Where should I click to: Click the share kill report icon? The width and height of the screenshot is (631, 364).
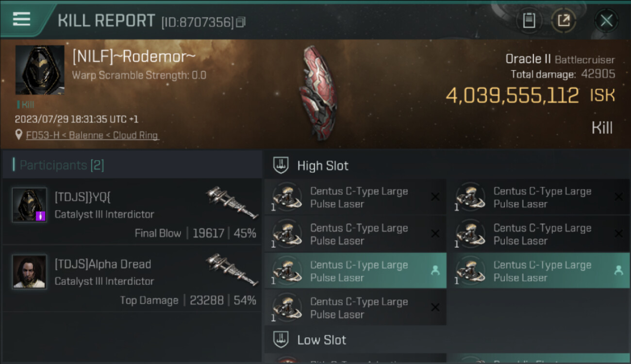point(564,20)
